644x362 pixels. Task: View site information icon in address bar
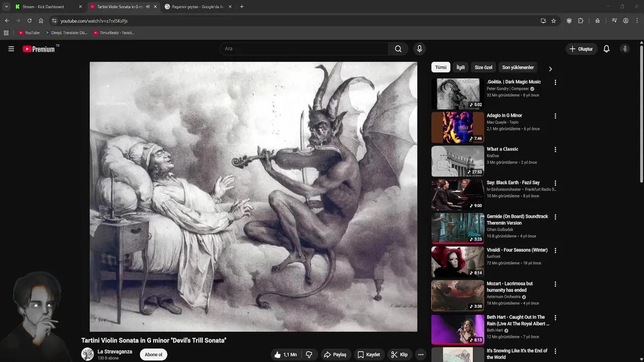tap(54, 21)
